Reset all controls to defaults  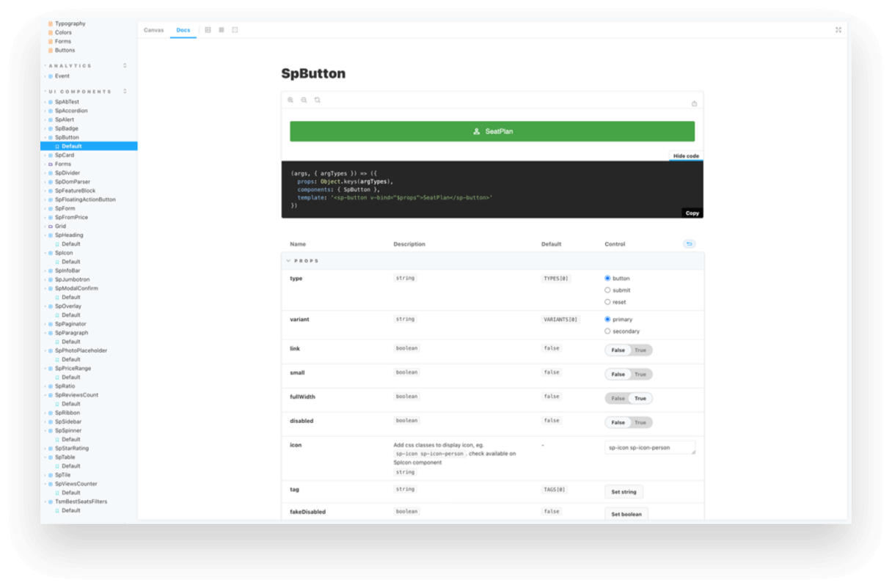coord(688,243)
